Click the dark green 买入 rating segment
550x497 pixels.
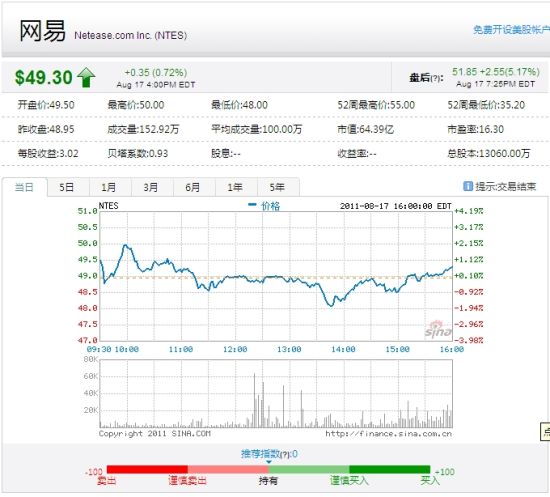click(390, 469)
